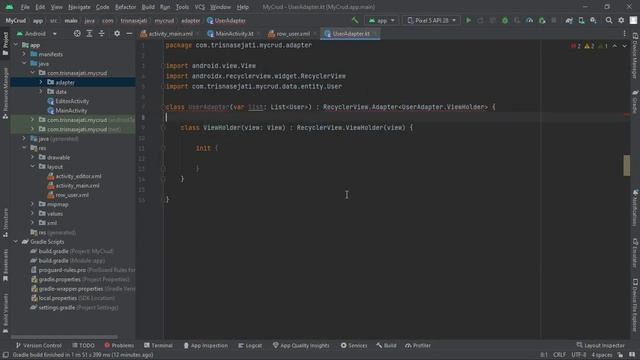Toggle the Resource Manager tool window
The image size is (640, 360).
[x=5, y=93]
